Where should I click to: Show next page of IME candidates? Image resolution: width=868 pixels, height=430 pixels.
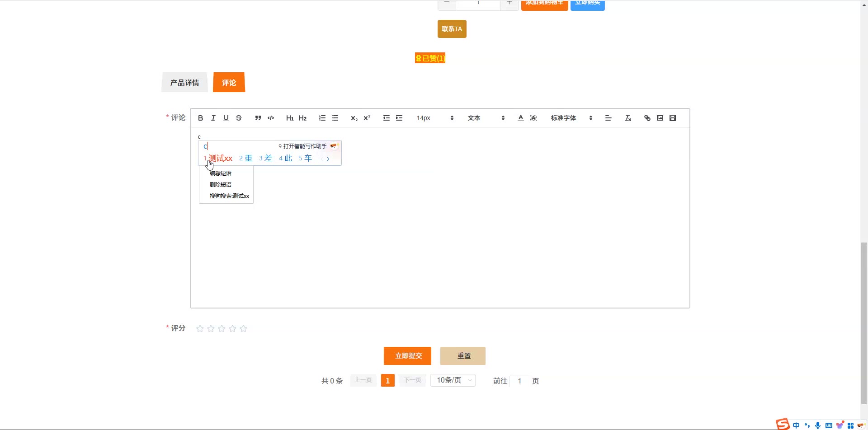tap(328, 159)
